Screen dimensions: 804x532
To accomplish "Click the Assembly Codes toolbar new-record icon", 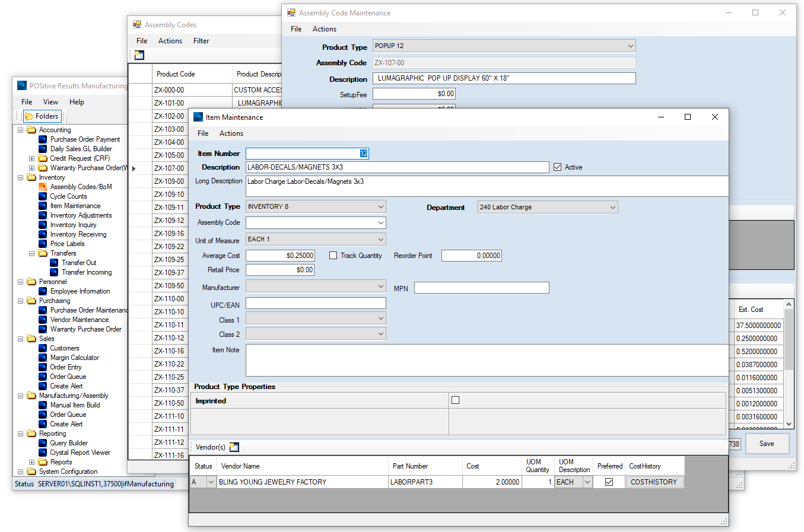I will (139, 55).
